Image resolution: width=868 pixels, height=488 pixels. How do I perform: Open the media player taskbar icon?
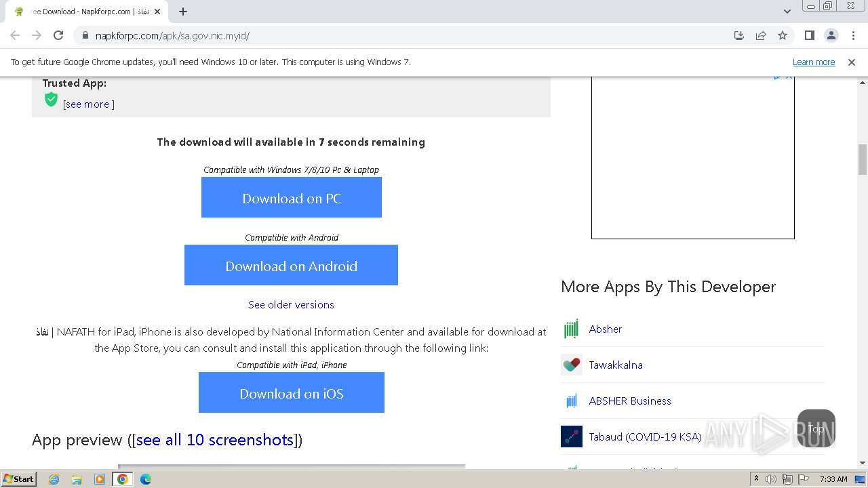[100, 479]
